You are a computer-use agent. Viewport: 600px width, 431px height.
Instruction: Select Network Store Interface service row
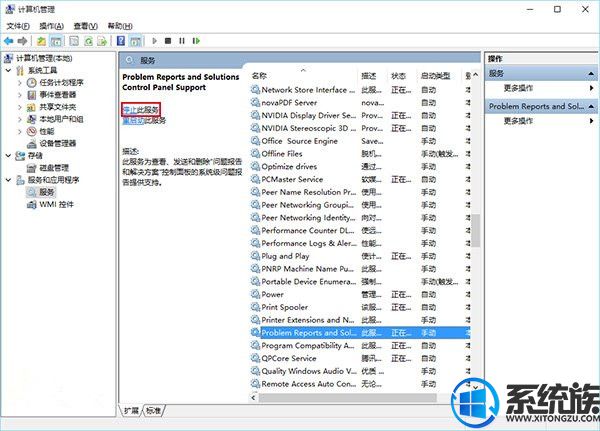pyautogui.click(x=360, y=90)
